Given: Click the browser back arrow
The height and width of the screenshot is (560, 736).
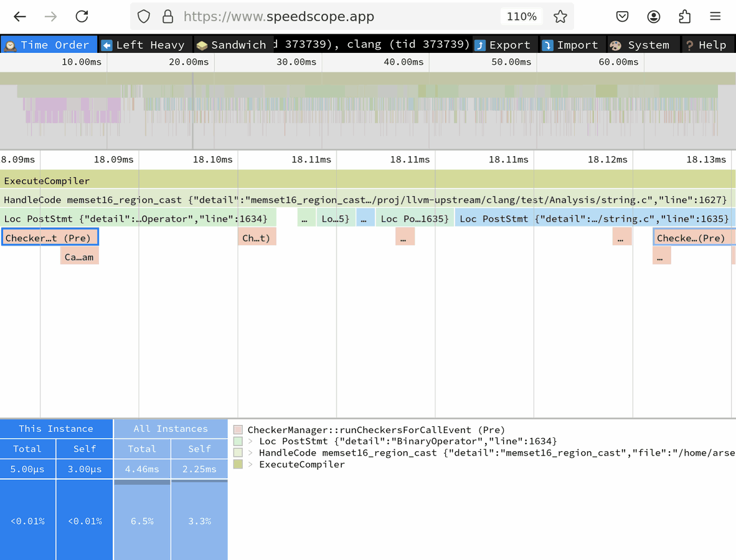Looking at the screenshot, I should click(x=20, y=17).
